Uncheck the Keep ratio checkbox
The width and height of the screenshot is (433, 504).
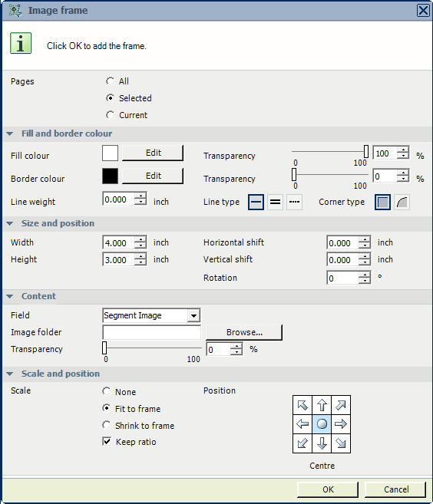point(107,441)
